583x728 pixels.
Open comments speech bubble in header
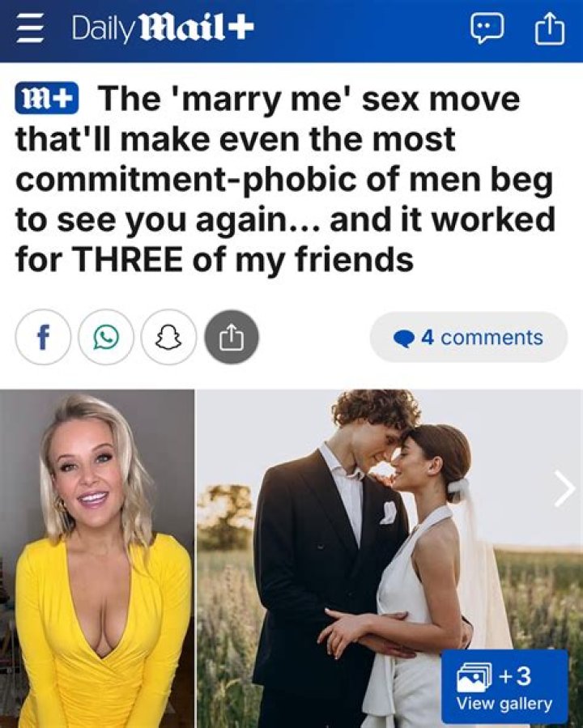486,30
